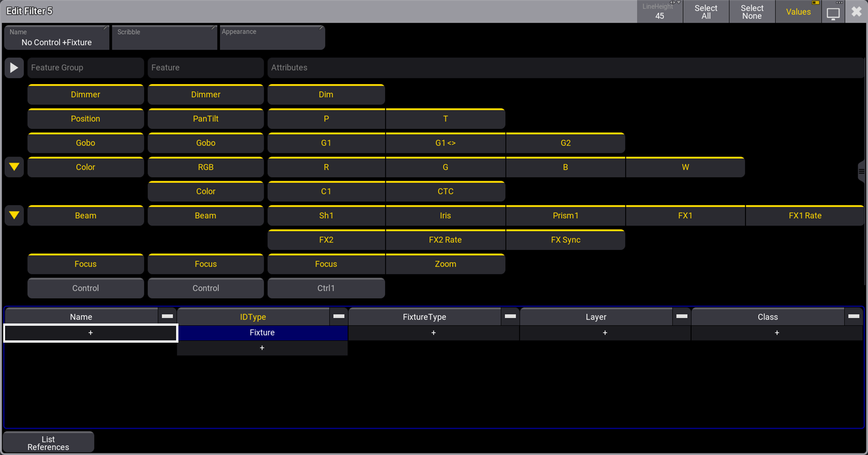Image resolution: width=868 pixels, height=455 pixels.
Task: Toggle the T tilt attribute
Action: (445, 119)
